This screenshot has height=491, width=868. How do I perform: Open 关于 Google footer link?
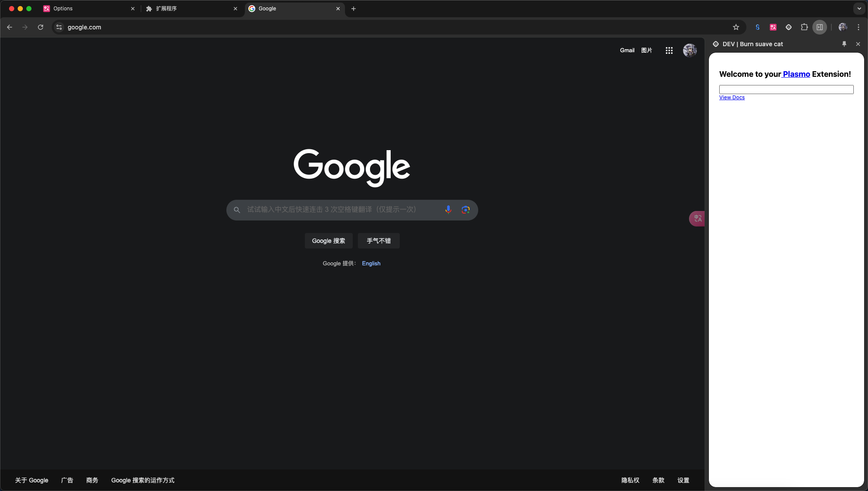(x=32, y=480)
